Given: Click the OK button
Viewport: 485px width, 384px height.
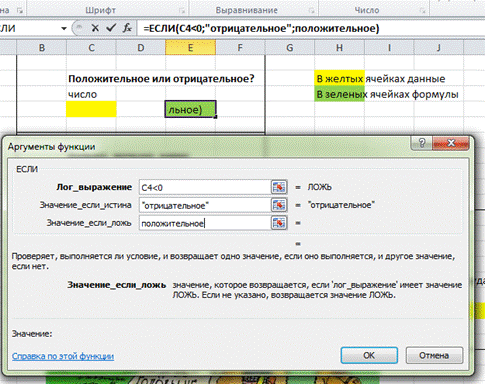Looking at the screenshot, I should pos(369,355).
